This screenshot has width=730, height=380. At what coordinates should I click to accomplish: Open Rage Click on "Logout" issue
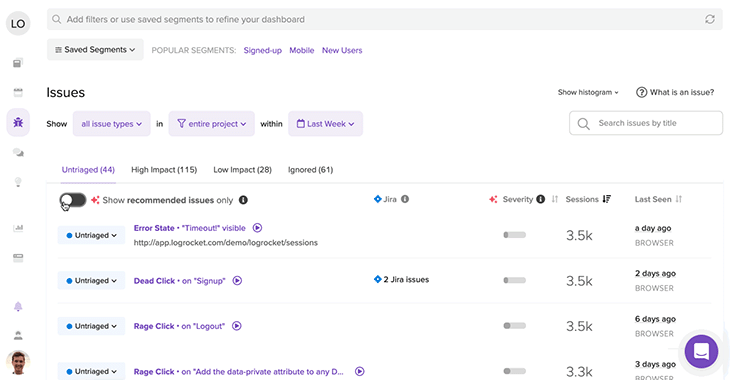tap(179, 326)
